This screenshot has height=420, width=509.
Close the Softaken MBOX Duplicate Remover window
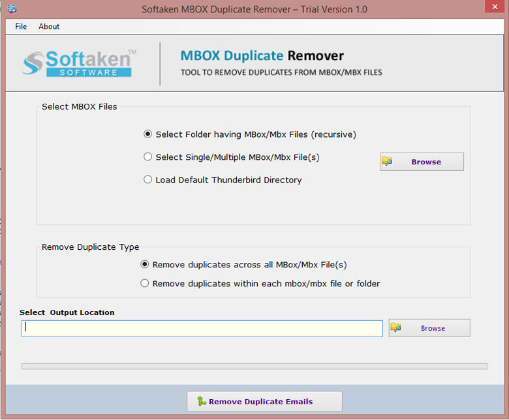[x=495, y=7]
